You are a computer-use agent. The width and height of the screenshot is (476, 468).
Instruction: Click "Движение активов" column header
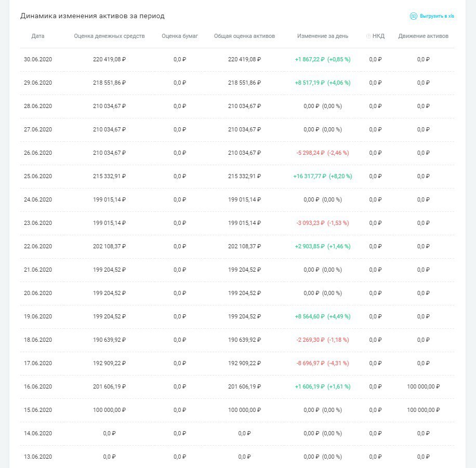[x=423, y=36]
